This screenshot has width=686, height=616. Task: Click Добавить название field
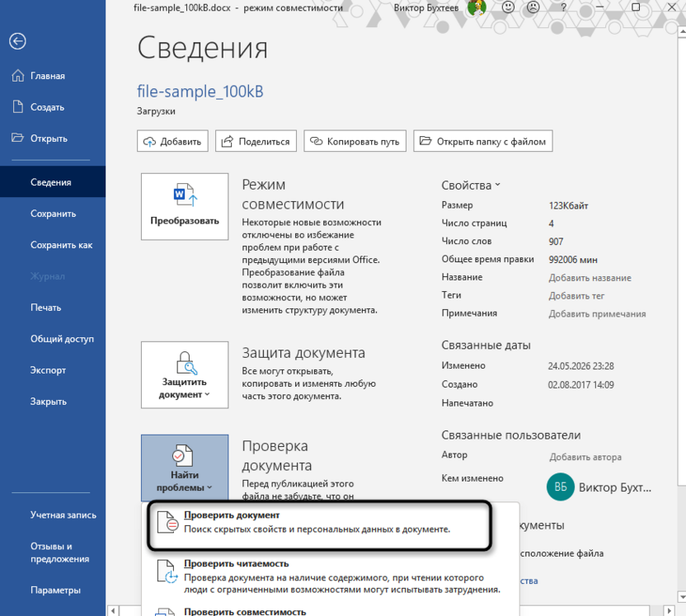coord(590,278)
